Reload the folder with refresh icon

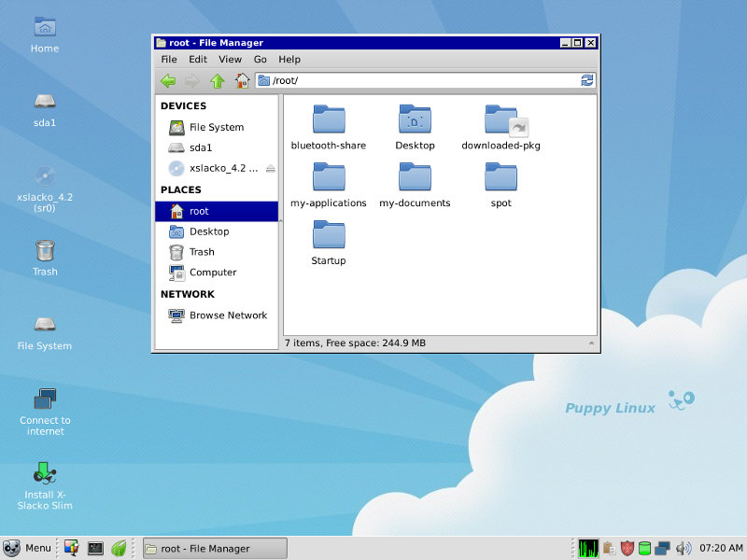click(x=587, y=80)
